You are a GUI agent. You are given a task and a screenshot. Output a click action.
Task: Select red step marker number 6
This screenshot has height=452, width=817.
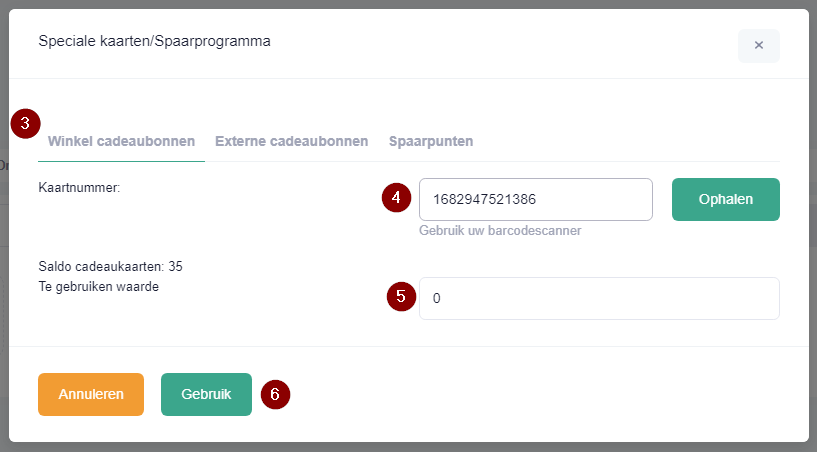coord(275,395)
